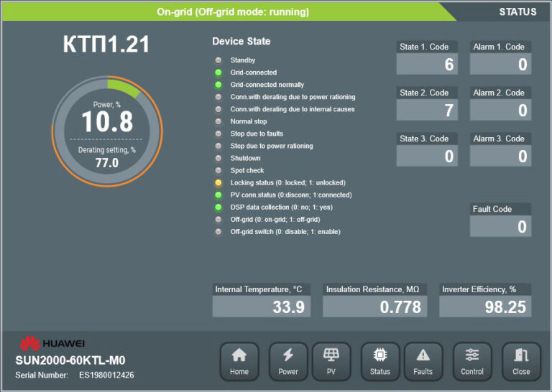Screen dimensions: 552x392
Task: Click the Grid-connected indicator light
Action: [218, 73]
